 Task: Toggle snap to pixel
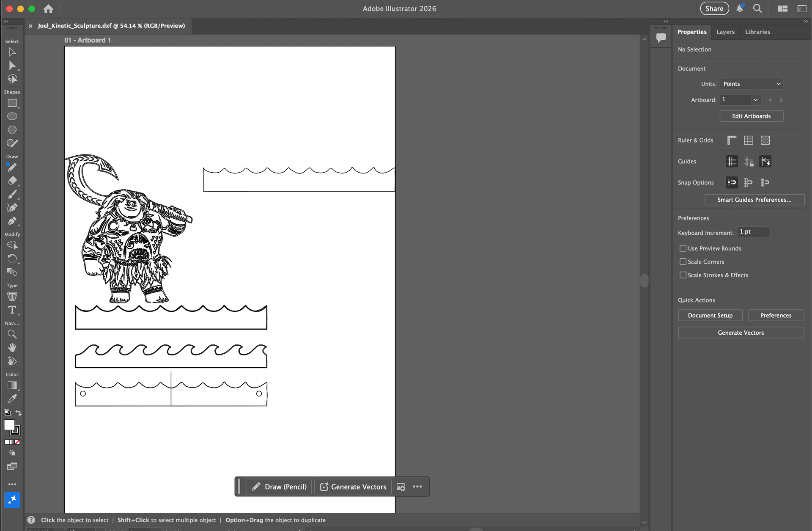[765, 182]
